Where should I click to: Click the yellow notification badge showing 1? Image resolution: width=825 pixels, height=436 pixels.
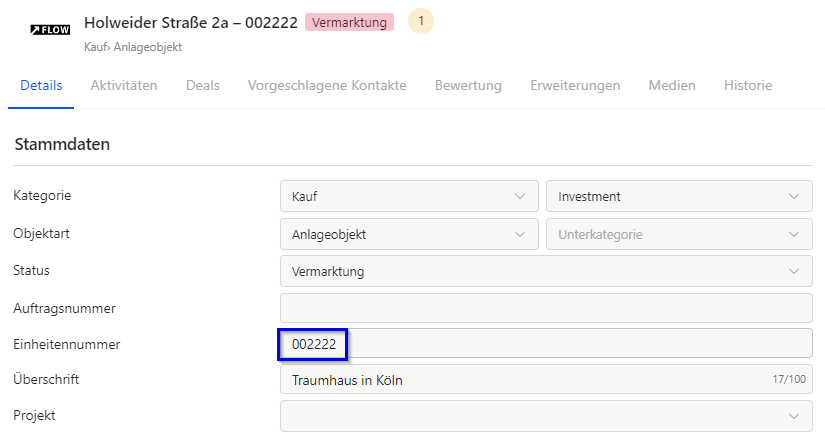[x=421, y=21]
